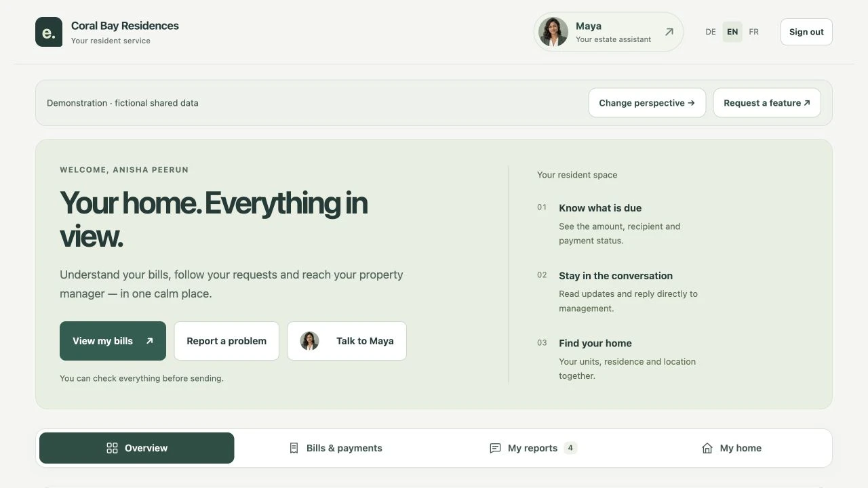
Task: Click the 'Find your home' heading
Action: click(595, 343)
